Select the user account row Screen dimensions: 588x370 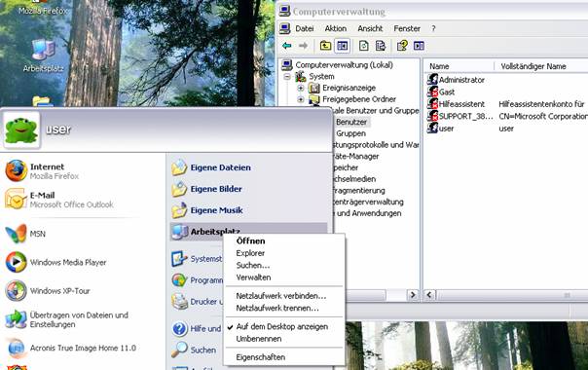click(441, 129)
